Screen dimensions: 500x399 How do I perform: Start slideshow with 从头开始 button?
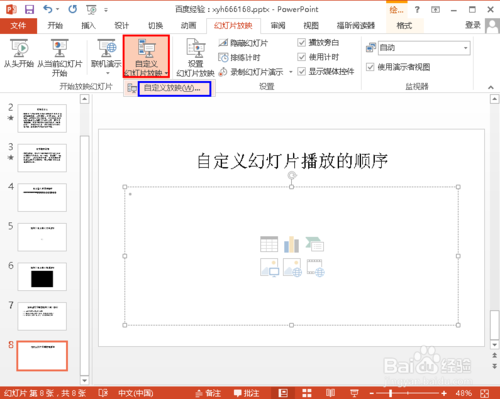pyautogui.click(x=19, y=53)
